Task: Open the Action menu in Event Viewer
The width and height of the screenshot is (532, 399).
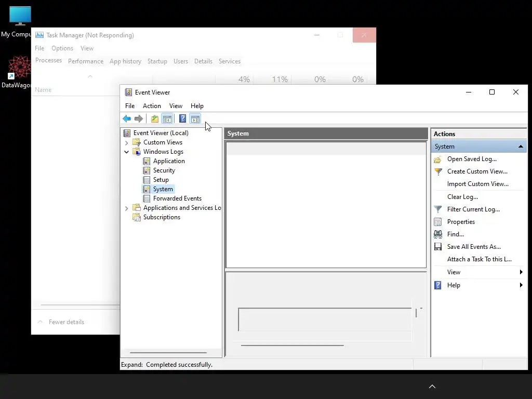Action: click(x=152, y=106)
